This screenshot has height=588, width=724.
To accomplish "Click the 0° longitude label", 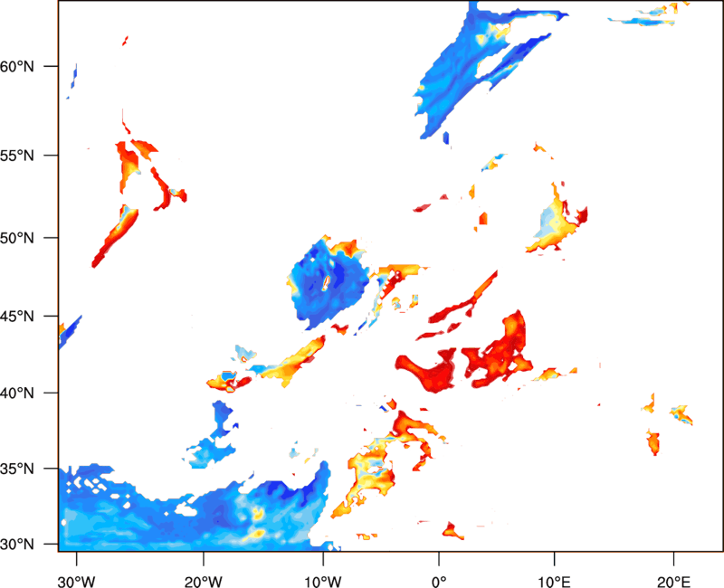I will tap(439, 582).
